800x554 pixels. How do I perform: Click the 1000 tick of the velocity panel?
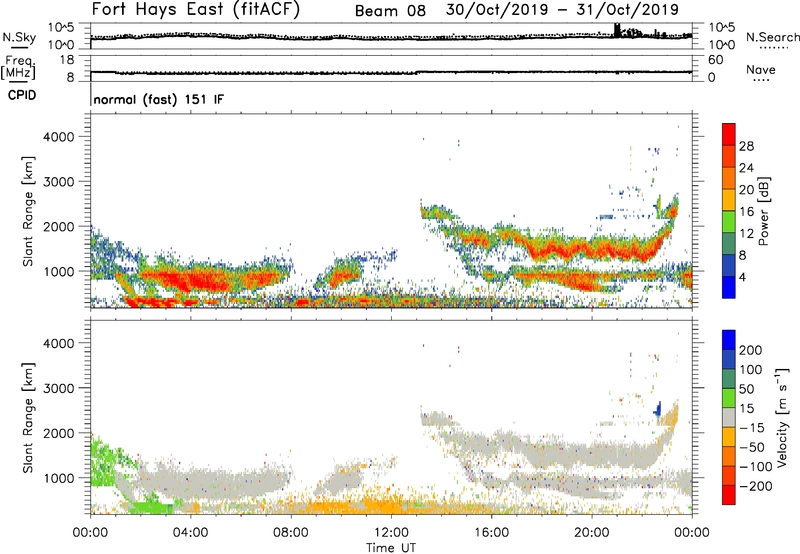(x=58, y=478)
